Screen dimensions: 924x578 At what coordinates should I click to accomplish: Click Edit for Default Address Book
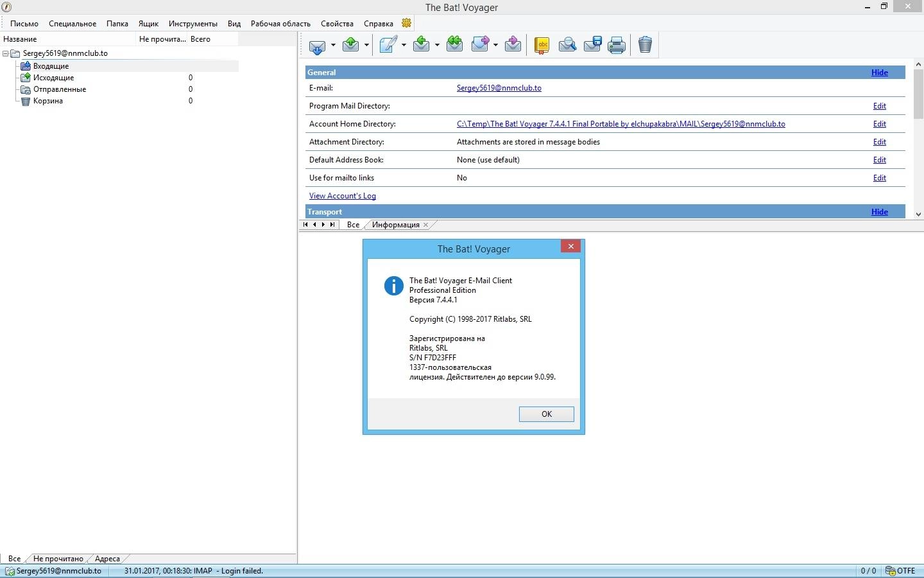(880, 160)
